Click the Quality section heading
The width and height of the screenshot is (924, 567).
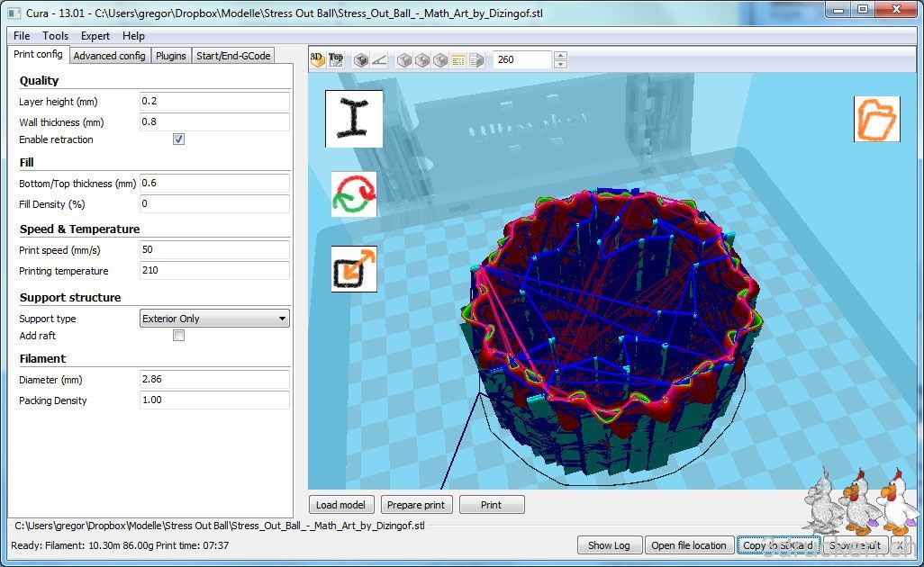click(x=39, y=81)
